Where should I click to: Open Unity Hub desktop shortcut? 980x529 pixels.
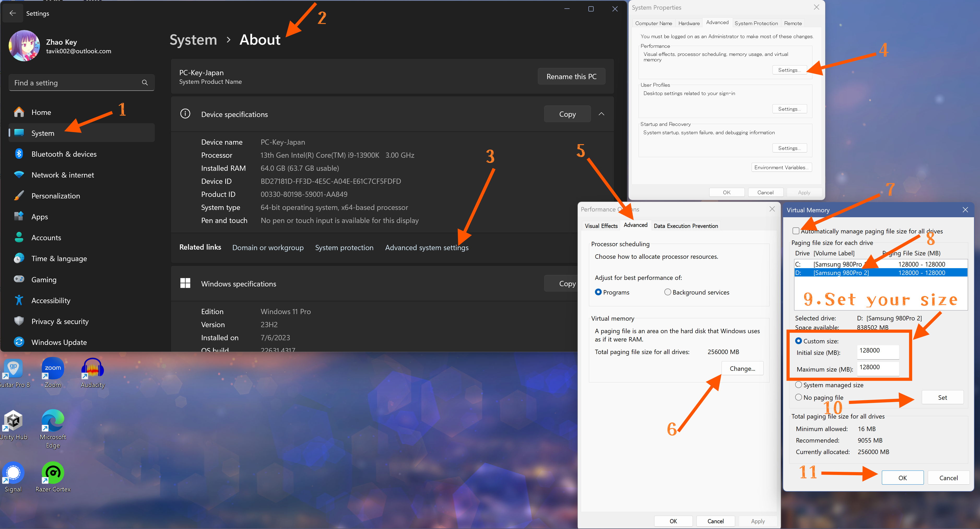click(x=14, y=425)
